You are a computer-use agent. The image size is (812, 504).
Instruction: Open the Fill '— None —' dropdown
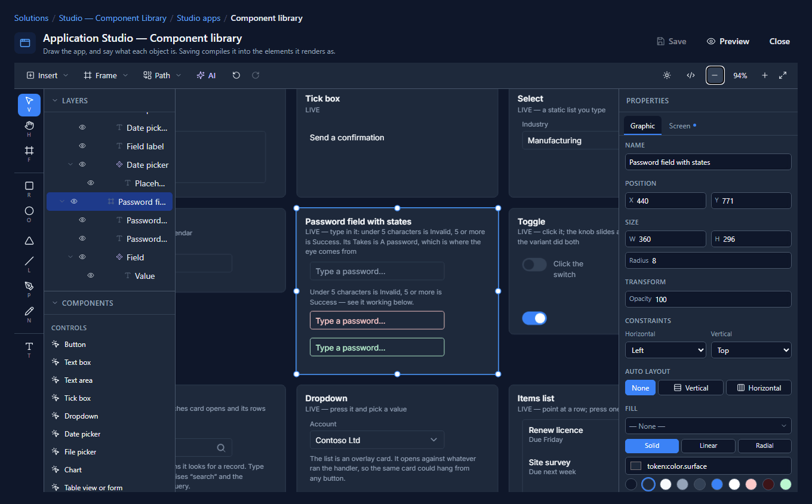pos(708,426)
